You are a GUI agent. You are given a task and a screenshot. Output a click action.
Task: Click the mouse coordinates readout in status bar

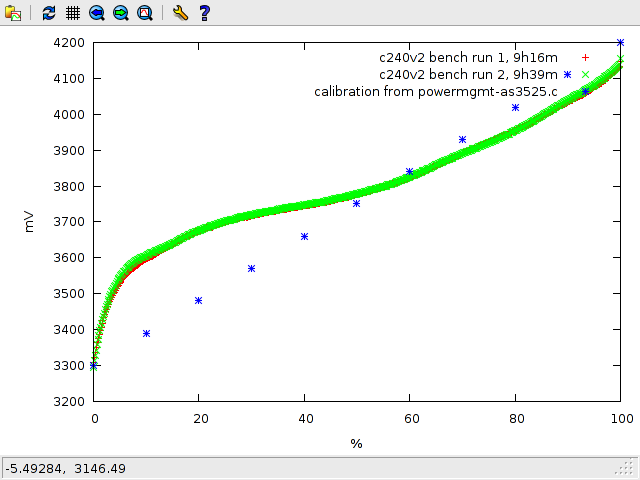point(66,468)
